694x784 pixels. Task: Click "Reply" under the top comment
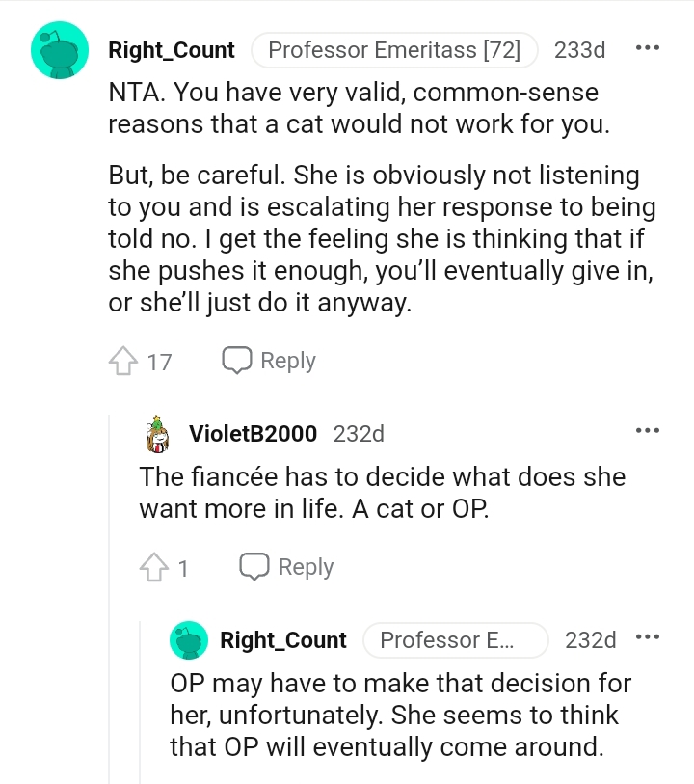[x=287, y=360]
